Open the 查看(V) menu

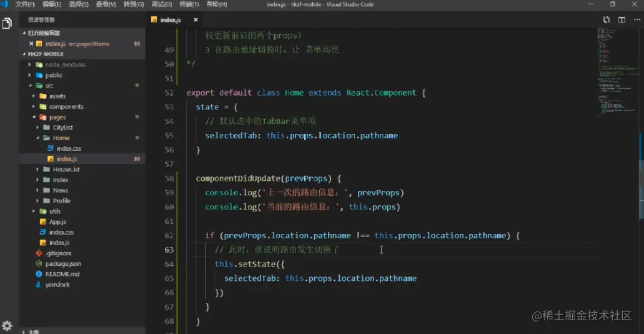[106, 4]
